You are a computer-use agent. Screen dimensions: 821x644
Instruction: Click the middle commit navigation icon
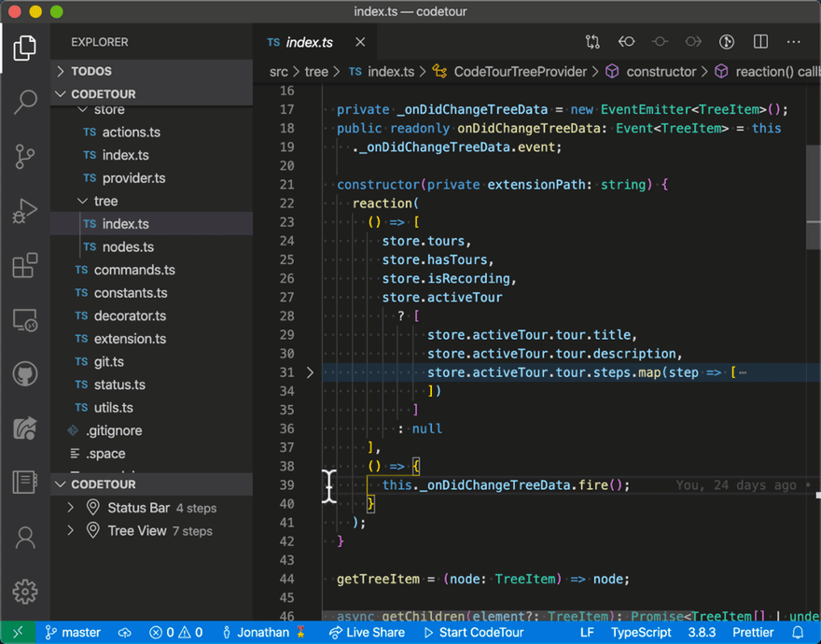pos(660,42)
